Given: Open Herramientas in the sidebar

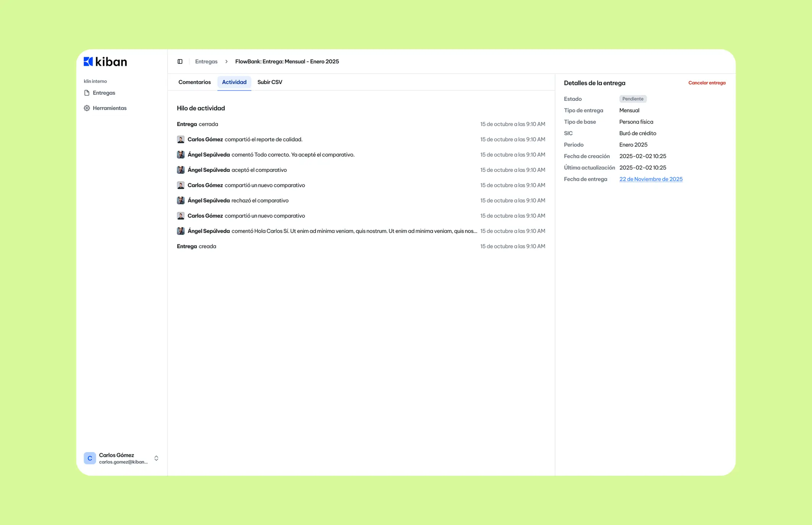Looking at the screenshot, I should coord(110,108).
